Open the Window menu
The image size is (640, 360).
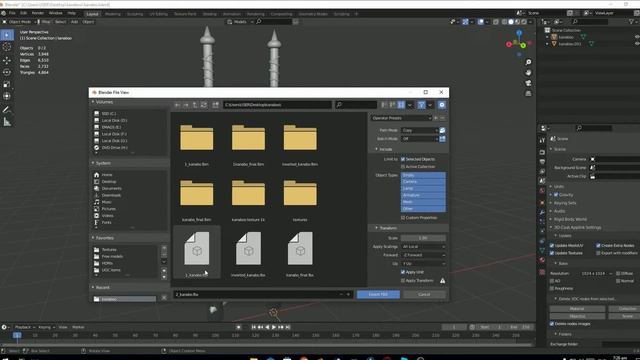pyautogui.click(x=56, y=13)
